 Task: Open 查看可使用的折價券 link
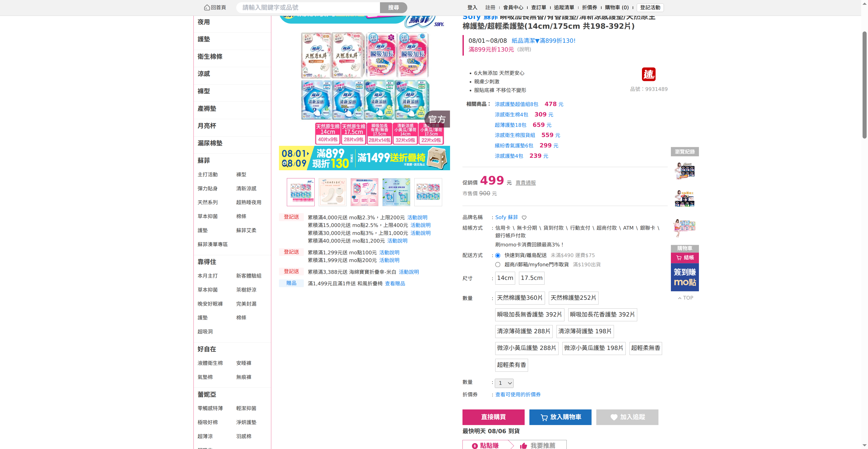[518, 395]
